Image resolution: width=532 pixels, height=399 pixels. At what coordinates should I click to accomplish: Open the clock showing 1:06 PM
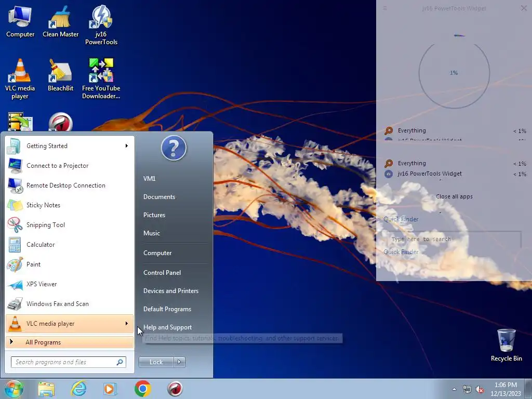[506, 389]
